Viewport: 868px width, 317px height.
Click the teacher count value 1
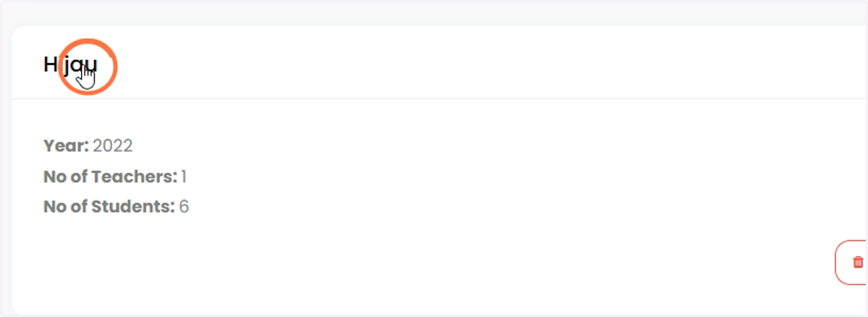184,176
